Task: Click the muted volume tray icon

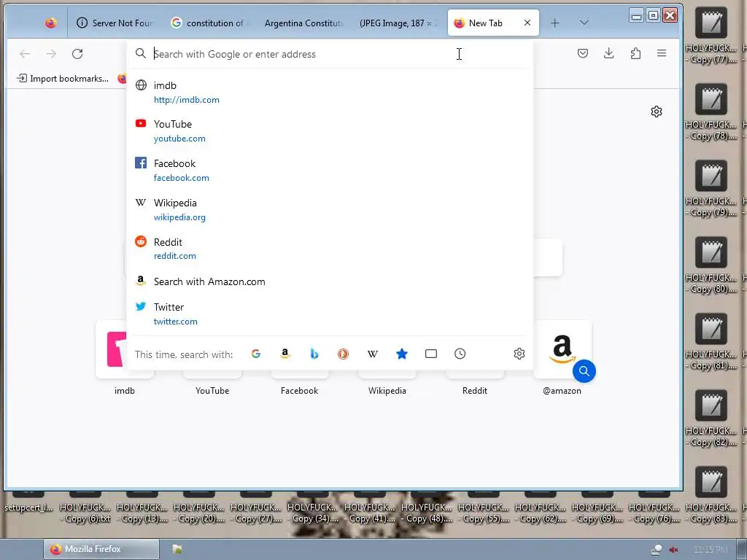Action: (x=673, y=550)
